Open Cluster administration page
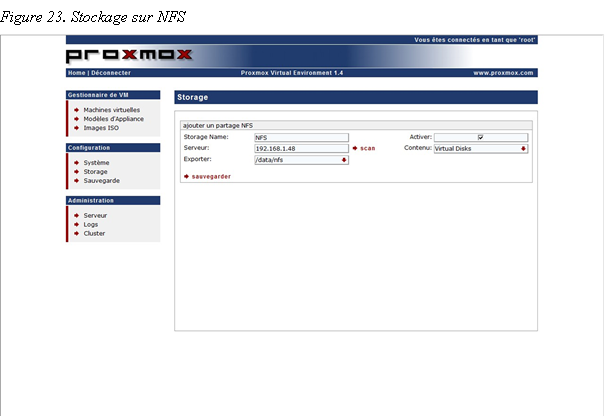 pyautogui.click(x=94, y=233)
